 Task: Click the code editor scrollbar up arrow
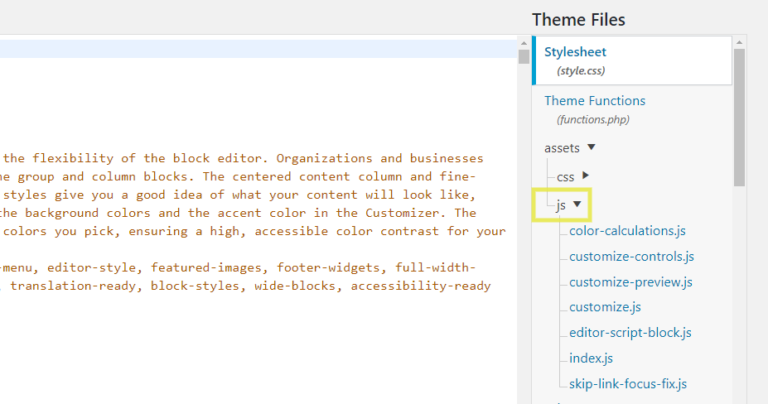[524, 43]
